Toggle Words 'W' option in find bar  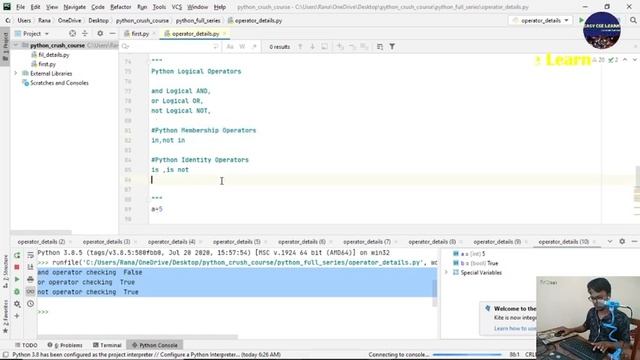click(242, 47)
